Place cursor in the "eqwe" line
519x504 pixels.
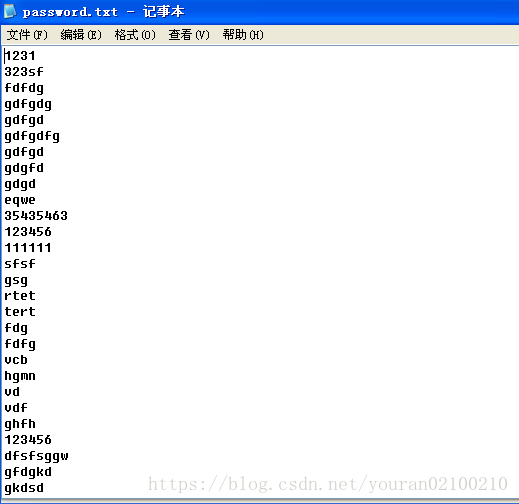20,200
